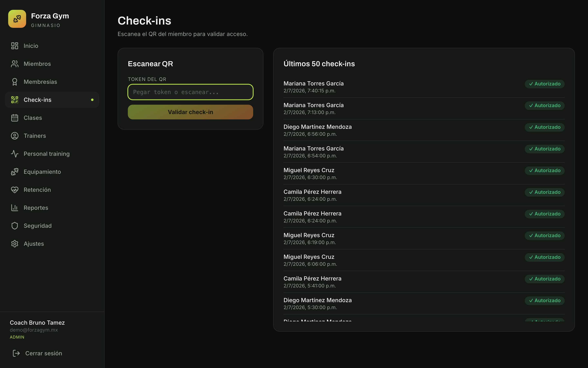Click the Forza Gym brand name
The height and width of the screenshot is (368, 588).
50,16
